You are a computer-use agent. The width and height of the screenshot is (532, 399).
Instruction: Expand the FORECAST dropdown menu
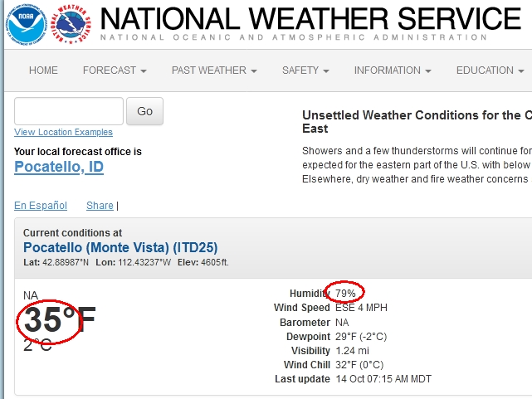[x=115, y=71]
